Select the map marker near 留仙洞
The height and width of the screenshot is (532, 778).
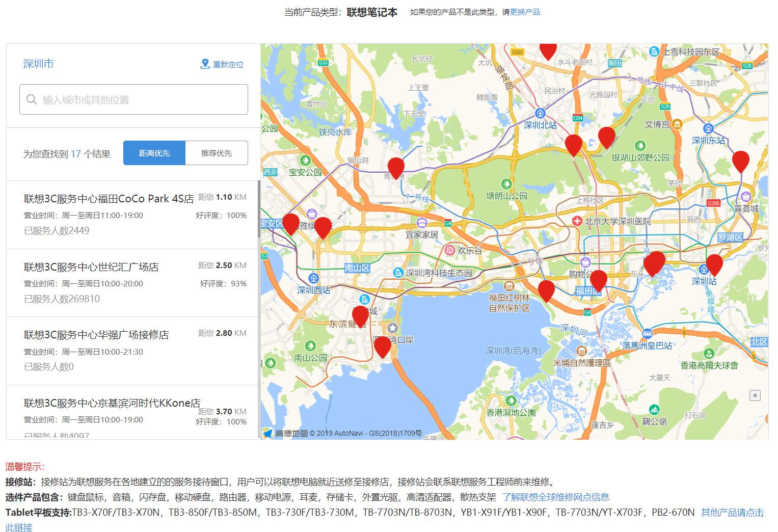[396, 168]
